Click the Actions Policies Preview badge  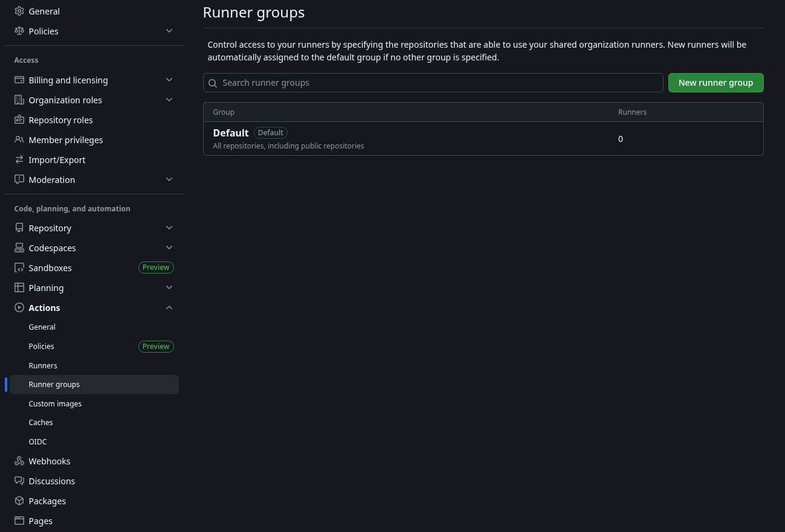[x=156, y=347]
